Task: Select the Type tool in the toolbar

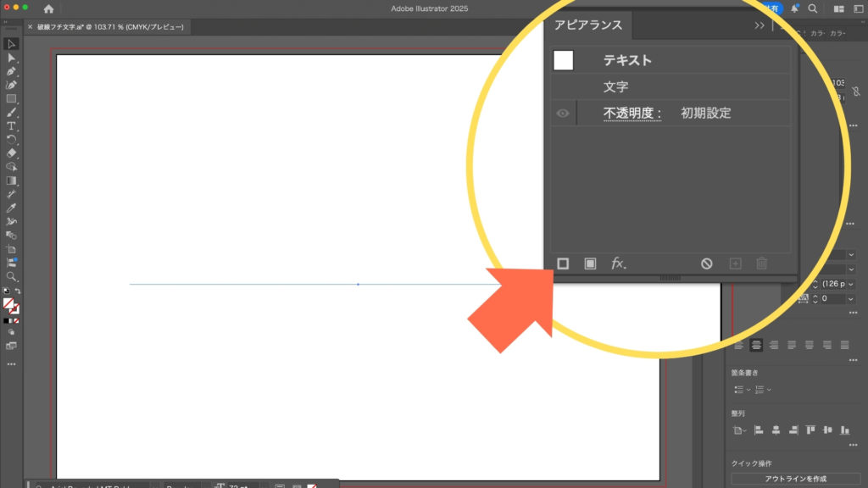Action: tap(12, 125)
